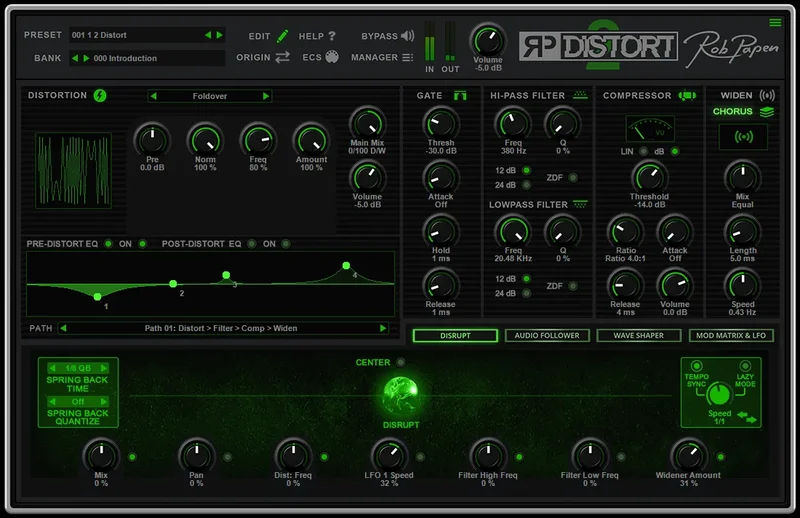Go to previous bank arrow
The width and height of the screenshot is (800, 518).
click(75, 58)
